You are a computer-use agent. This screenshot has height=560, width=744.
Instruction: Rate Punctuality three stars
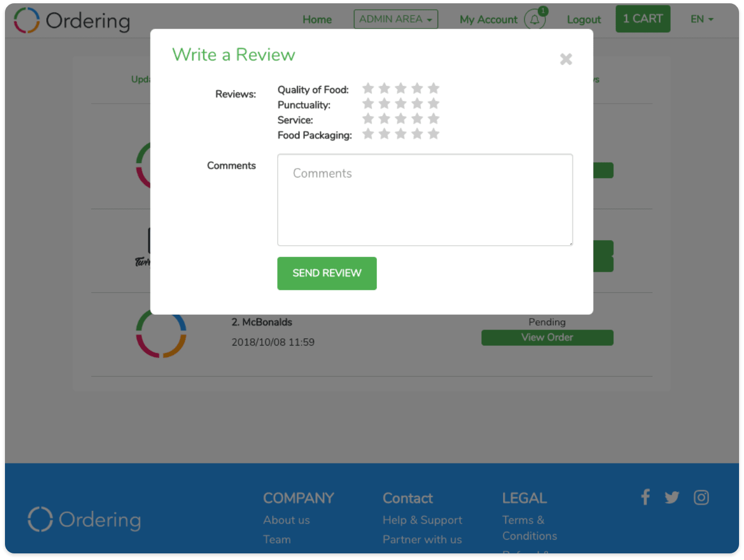(x=401, y=104)
